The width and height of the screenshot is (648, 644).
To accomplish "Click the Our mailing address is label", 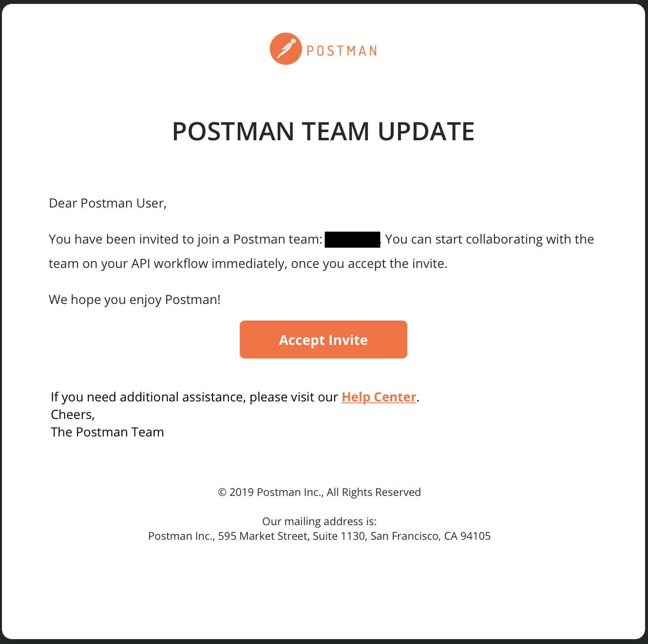I will tap(319, 521).
